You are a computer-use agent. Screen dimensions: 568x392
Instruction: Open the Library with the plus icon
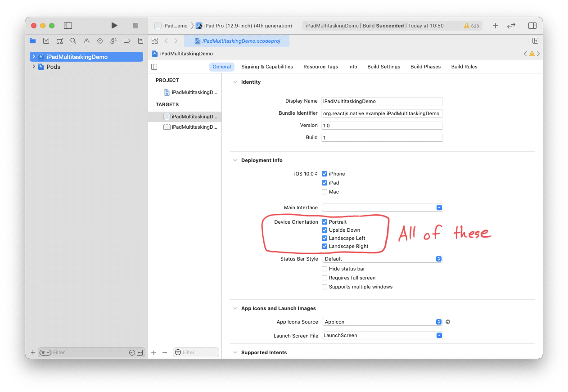click(x=496, y=26)
